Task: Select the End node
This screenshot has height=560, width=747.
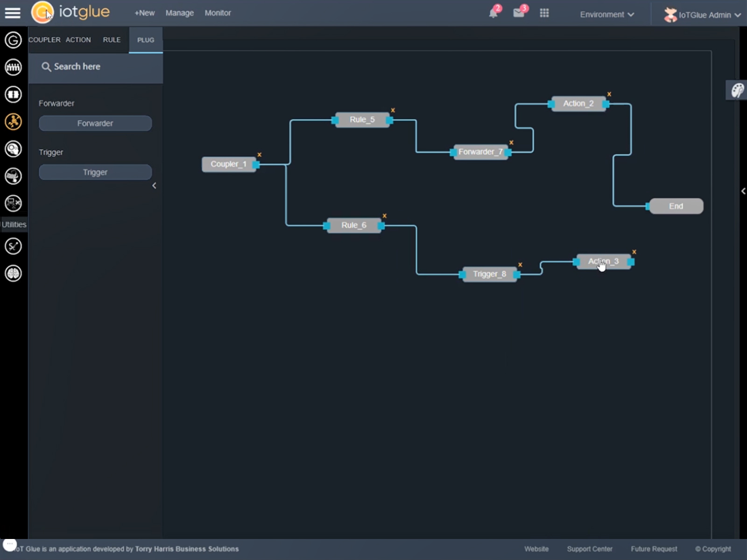Action: (676, 206)
